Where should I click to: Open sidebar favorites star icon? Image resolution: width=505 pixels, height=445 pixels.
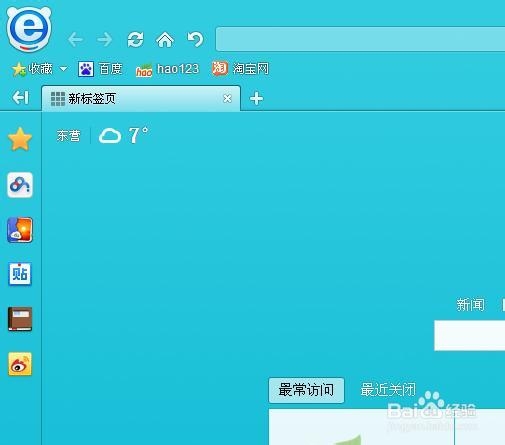click(20, 139)
